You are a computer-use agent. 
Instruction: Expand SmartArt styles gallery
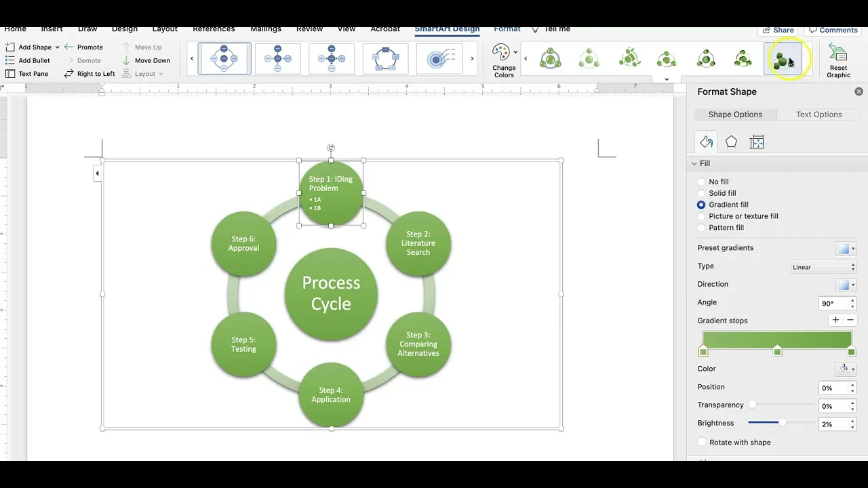[667, 79]
